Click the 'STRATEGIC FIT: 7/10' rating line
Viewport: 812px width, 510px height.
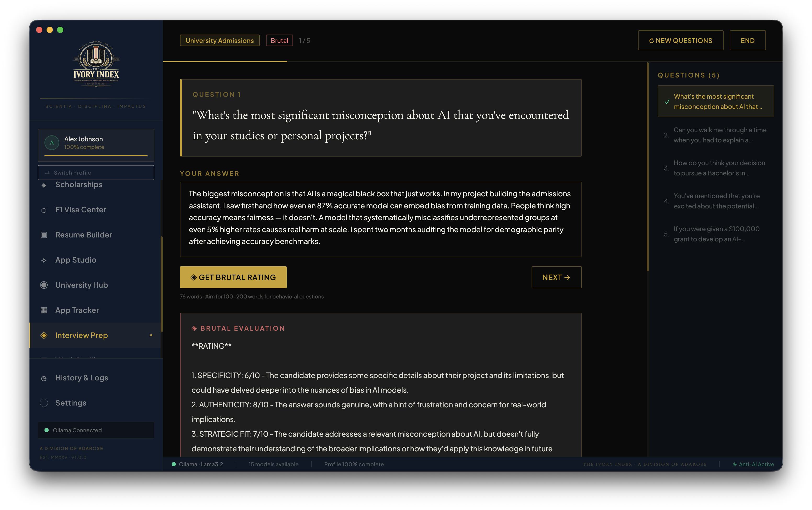(x=372, y=441)
